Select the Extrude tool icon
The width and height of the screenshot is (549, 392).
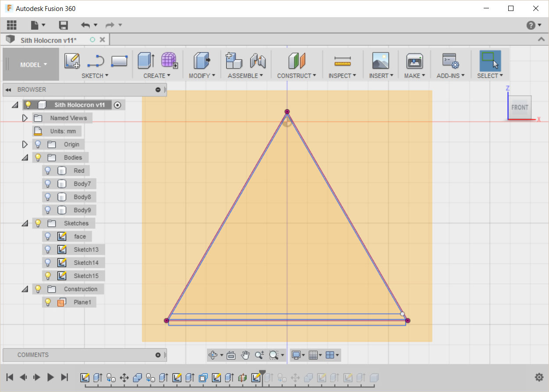click(146, 61)
